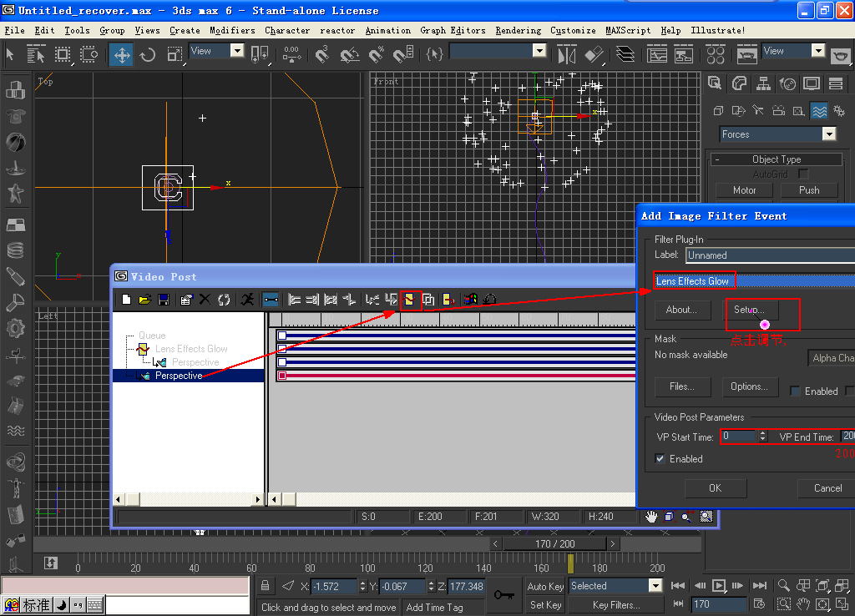The width and height of the screenshot is (855, 616).
Task: Open the render type View dropdown
Action: pyautogui.click(x=818, y=51)
